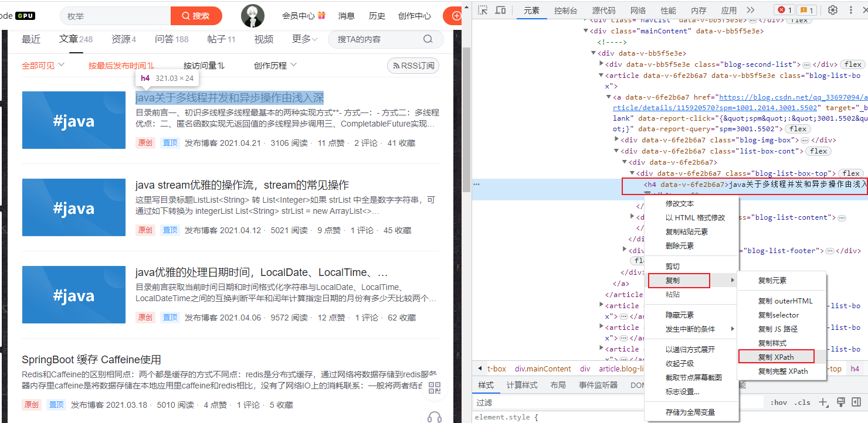Click the flex badge next to list-box-cont
Viewport: 868px width, 423px height.
tap(819, 151)
